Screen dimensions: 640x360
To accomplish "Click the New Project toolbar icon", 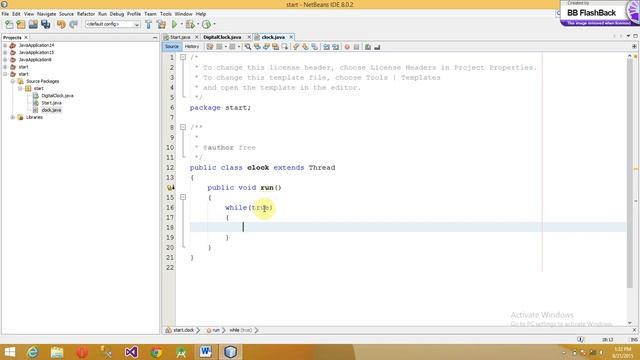I will pos(21,24).
